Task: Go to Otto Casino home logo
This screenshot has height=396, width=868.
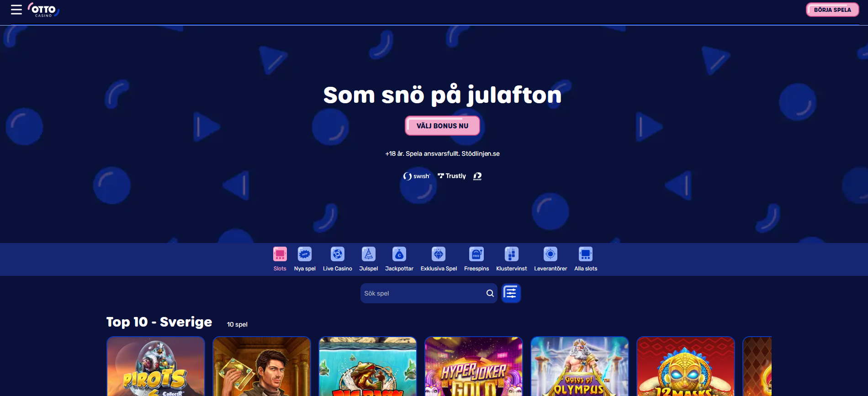Action: point(43,10)
